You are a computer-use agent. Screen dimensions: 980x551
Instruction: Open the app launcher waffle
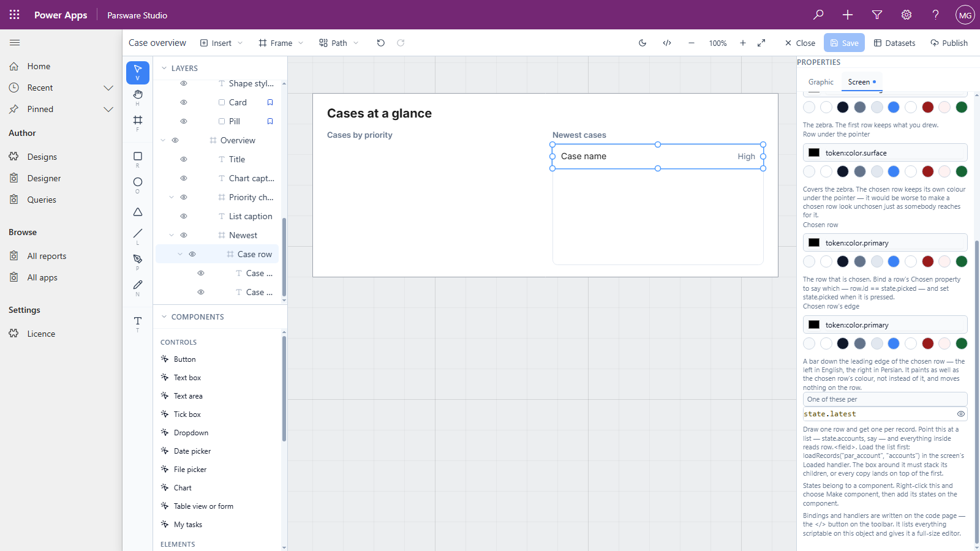point(15,15)
